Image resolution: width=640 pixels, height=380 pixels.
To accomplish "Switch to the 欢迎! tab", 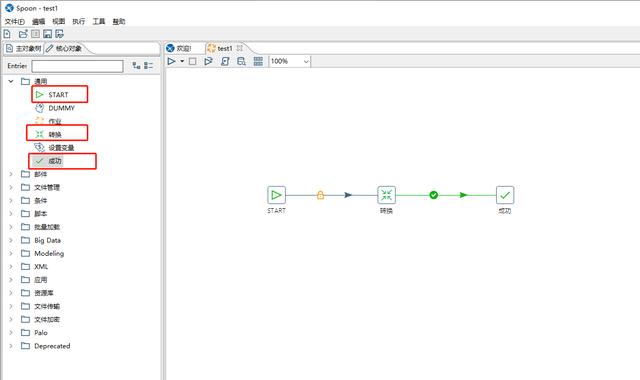I will coord(180,49).
